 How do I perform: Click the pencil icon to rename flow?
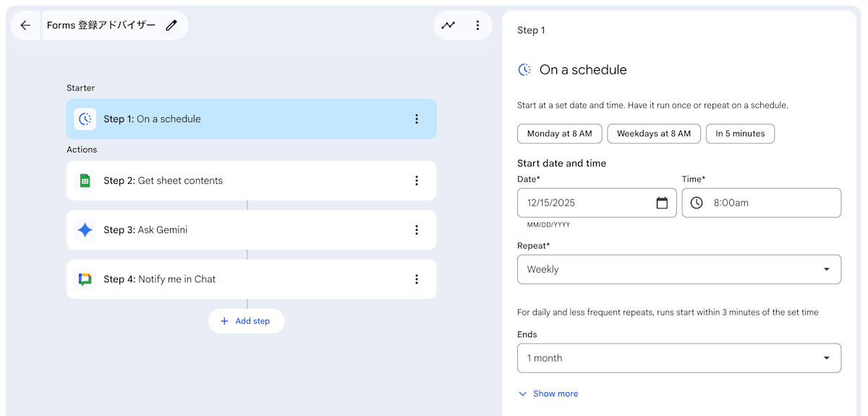click(171, 25)
